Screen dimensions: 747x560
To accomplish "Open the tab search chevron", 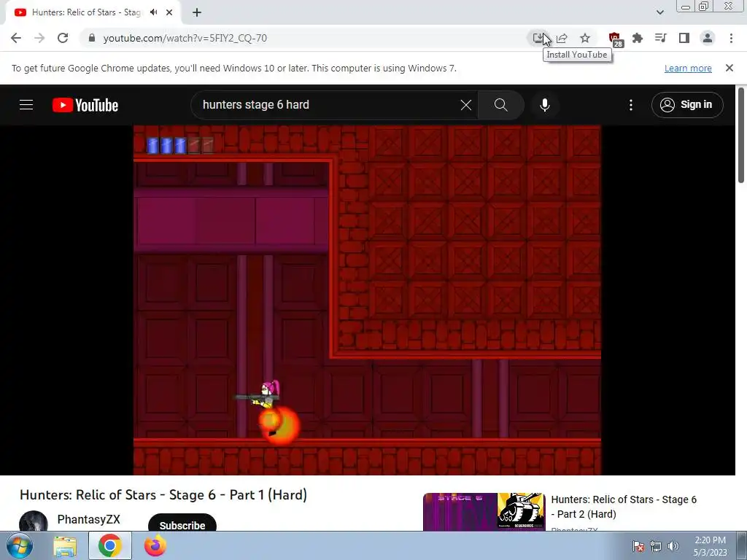I will click(659, 12).
